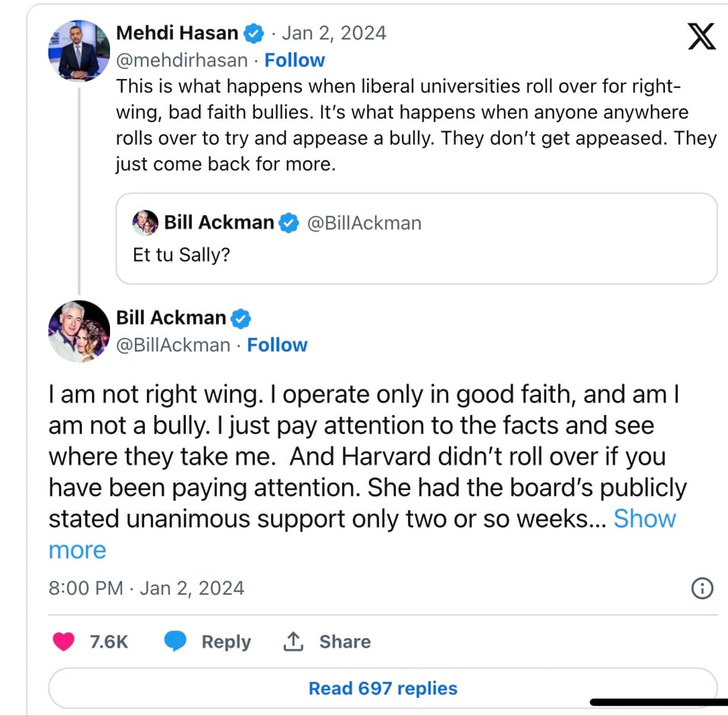
Task: Click the blue reply bubble icon
Action: click(x=176, y=642)
